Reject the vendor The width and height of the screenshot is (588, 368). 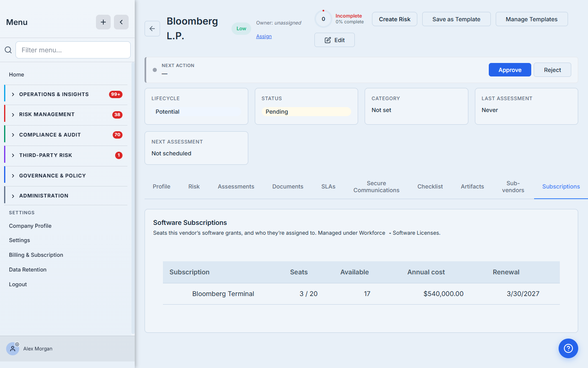tap(552, 70)
